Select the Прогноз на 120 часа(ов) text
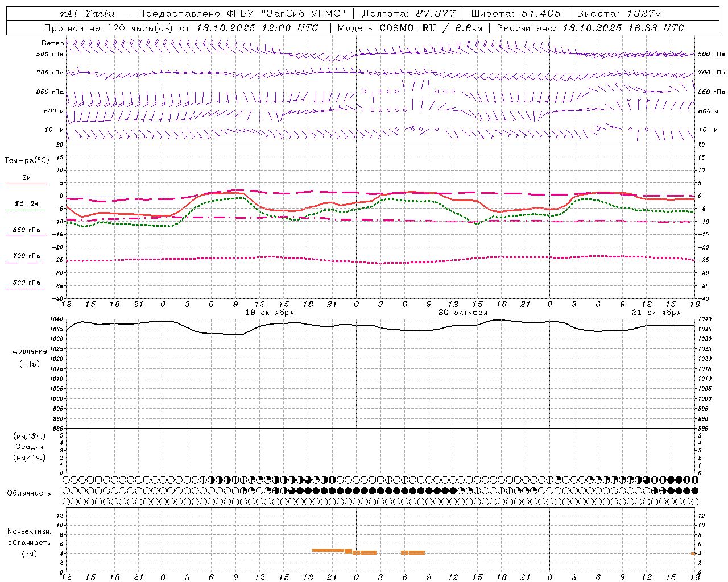This screenshot has height=582, width=728. pos(109,28)
